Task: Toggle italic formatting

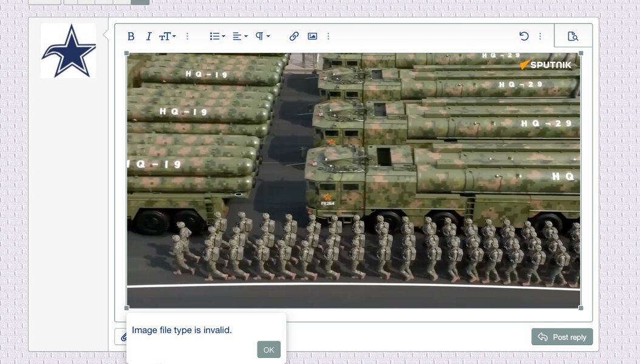Action: tap(149, 36)
